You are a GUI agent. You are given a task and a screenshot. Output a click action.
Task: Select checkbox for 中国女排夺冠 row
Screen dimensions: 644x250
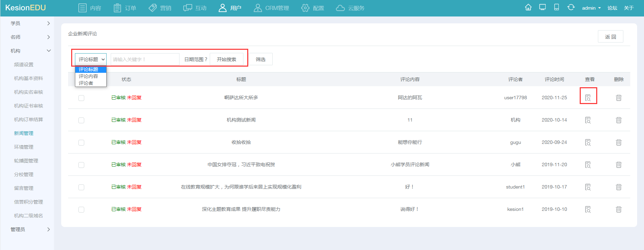pyautogui.click(x=81, y=165)
